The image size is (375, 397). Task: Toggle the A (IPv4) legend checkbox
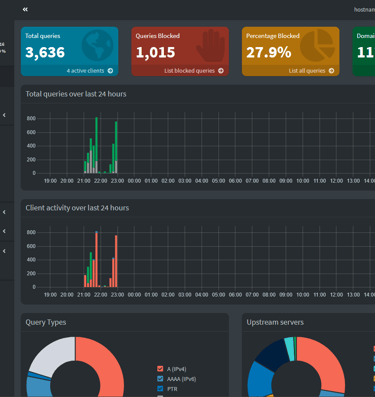click(160, 369)
